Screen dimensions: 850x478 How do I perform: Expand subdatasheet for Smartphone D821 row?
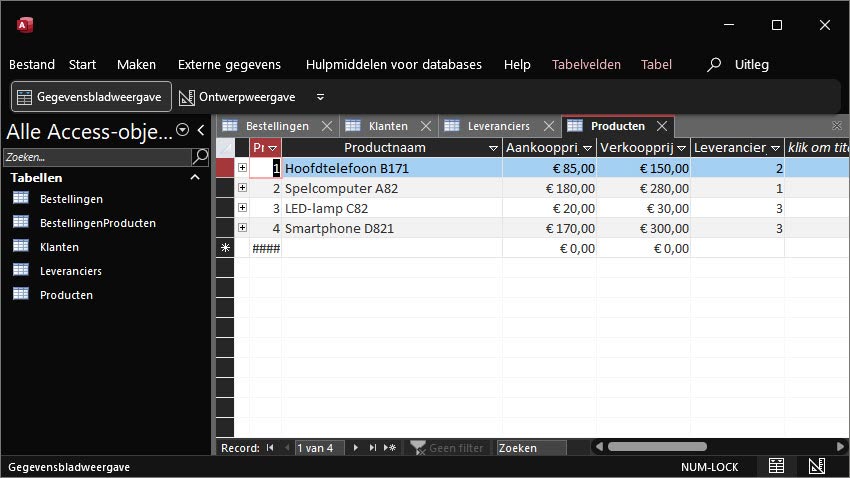(x=242, y=228)
